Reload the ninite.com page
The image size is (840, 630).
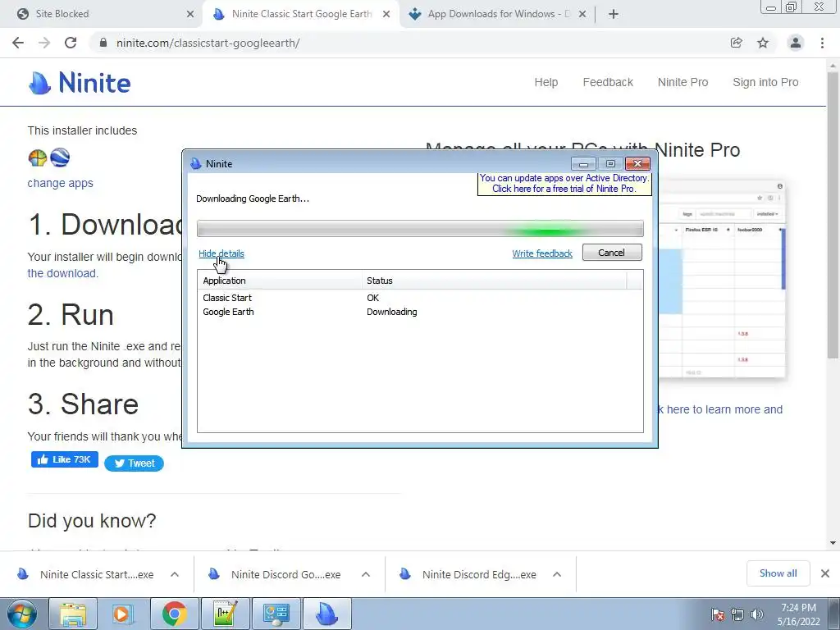71,43
